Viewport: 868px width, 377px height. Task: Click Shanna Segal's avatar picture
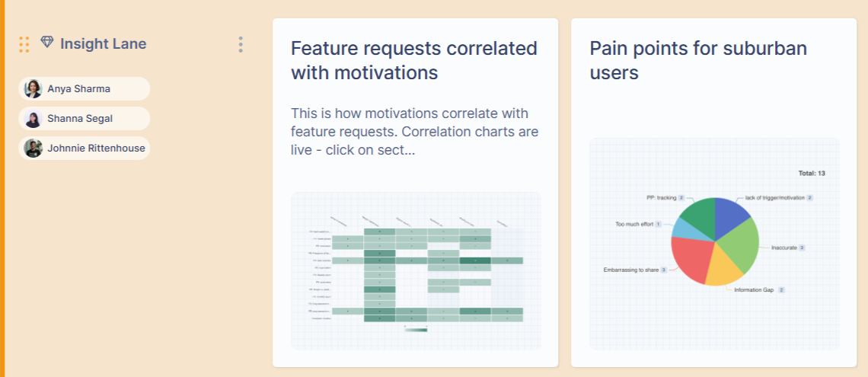click(x=34, y=119)
